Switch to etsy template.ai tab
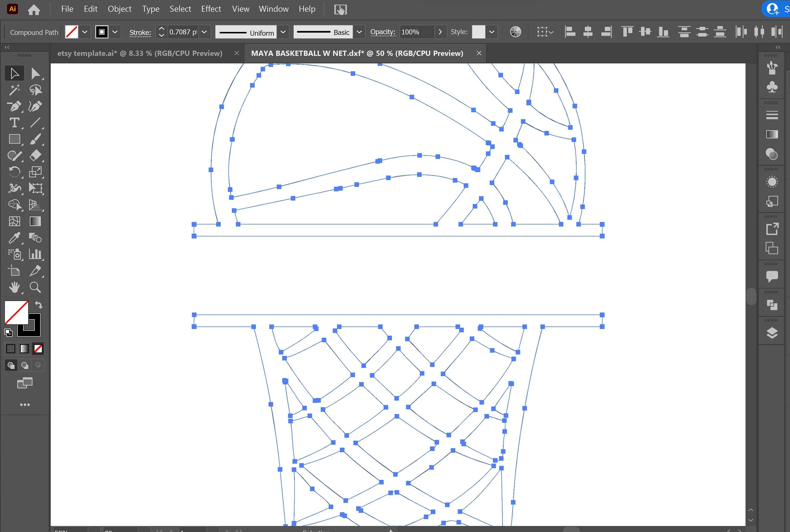The height and width of the screenshot is (532, 790). click(140, 53)
